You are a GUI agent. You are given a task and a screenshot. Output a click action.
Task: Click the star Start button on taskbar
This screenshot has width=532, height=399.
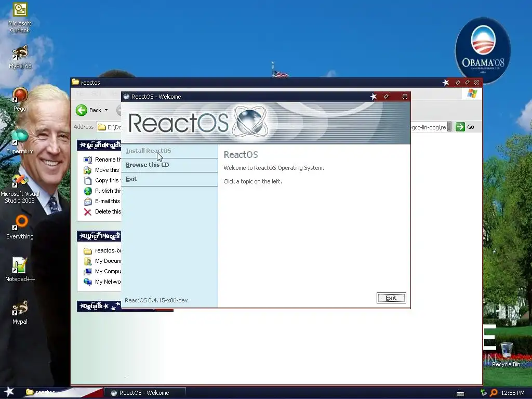click(x=9, y=392)
